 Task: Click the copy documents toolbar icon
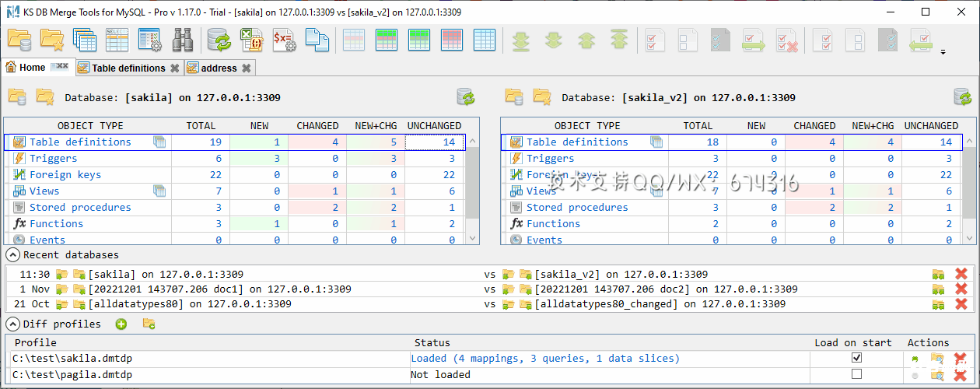point(317,39)
